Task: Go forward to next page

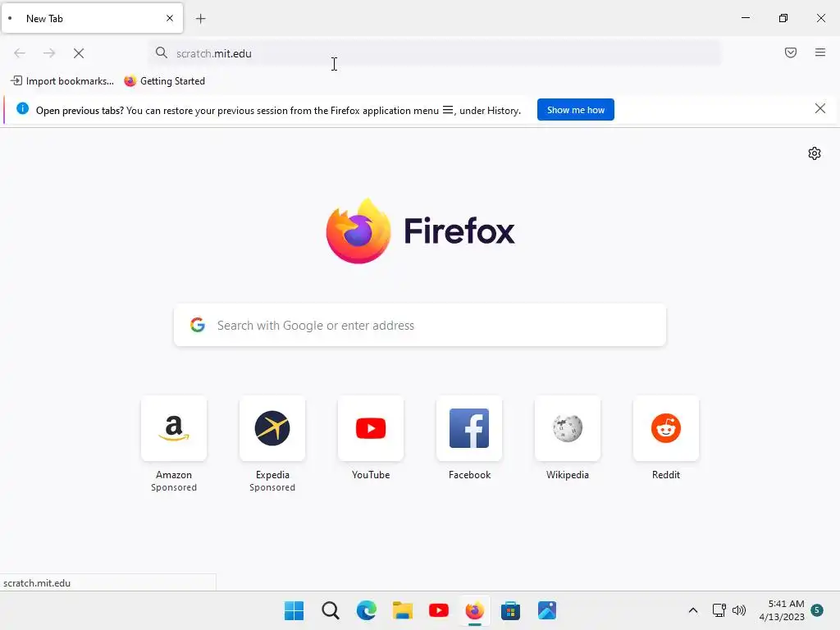Action: 49,53
